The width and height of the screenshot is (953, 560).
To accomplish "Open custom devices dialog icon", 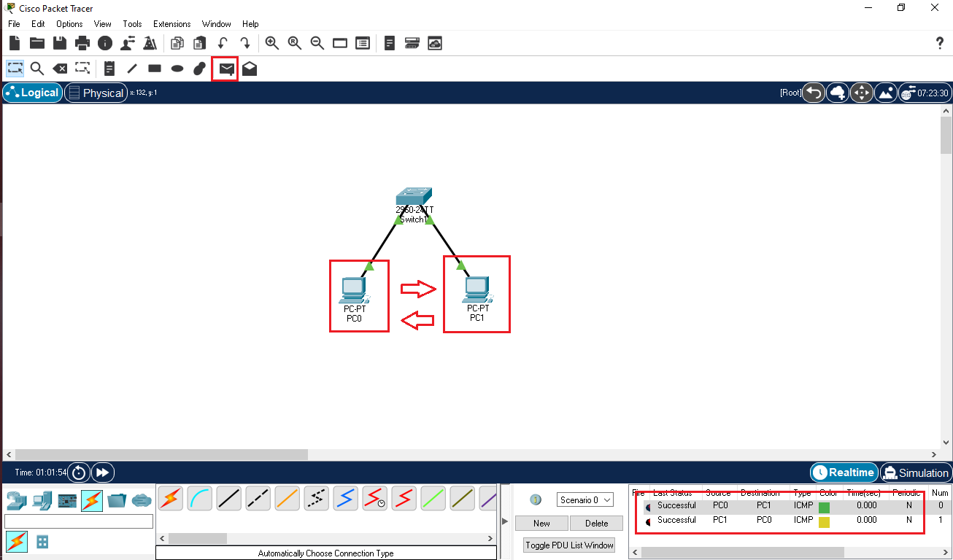I will pos(363,43).
